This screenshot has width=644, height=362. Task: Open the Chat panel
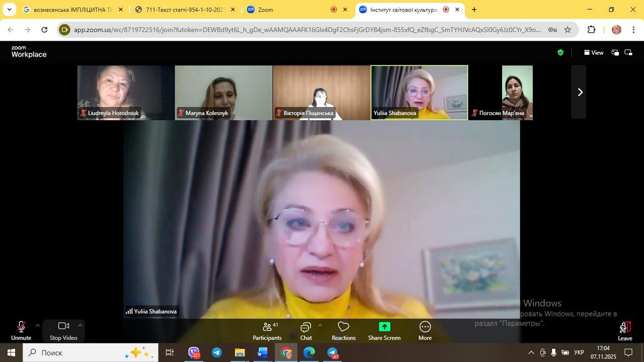pyautogui.click(x=306, y=331)
